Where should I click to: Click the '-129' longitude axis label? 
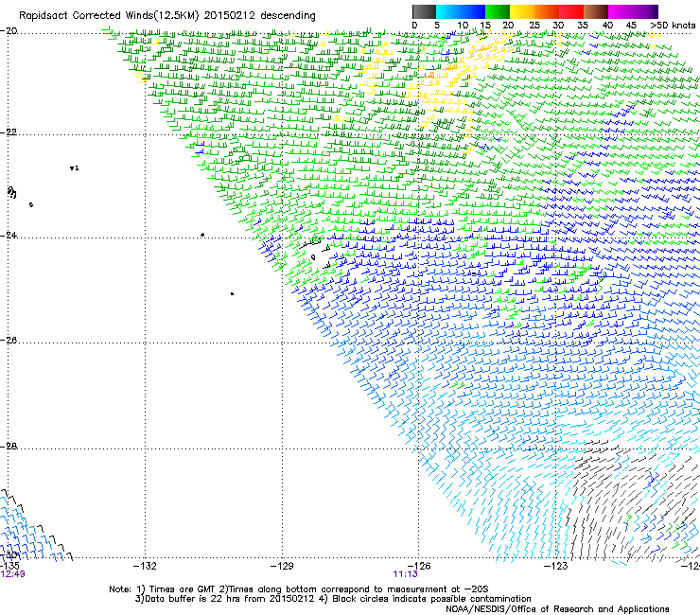click(x=282, y=567)
